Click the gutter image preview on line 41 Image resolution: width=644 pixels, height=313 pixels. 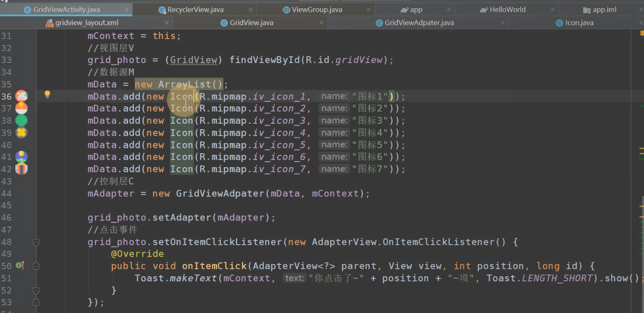[x=21, y=157]
